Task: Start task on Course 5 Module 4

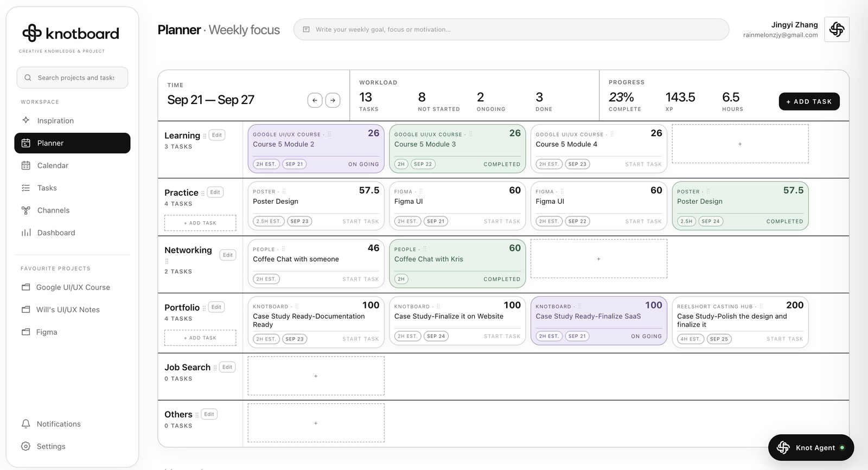Action: pyautogui.click(x=643, y=164)
